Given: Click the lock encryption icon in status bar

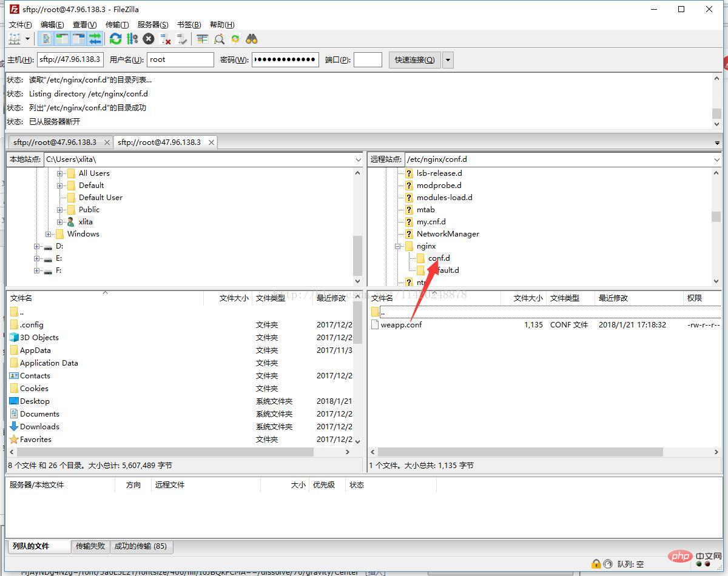Looking at the screenshot, I should (x=596, y=564).
